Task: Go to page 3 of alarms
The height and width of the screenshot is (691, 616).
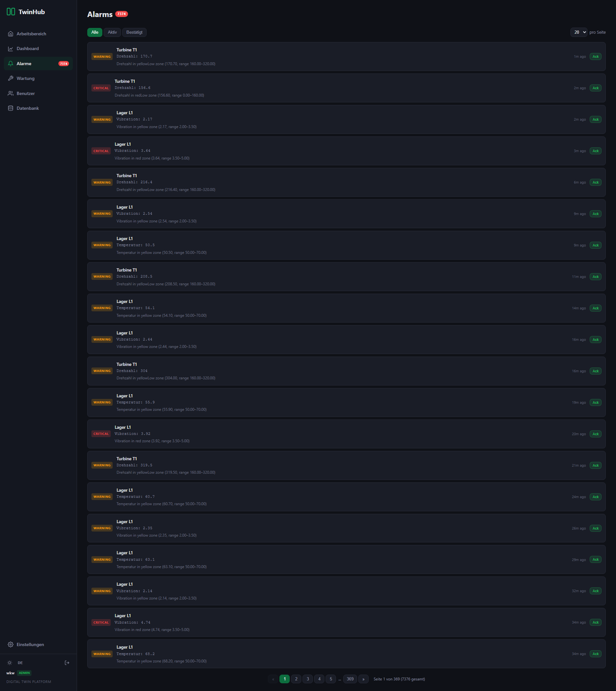Action: click(x=308, y=679)
